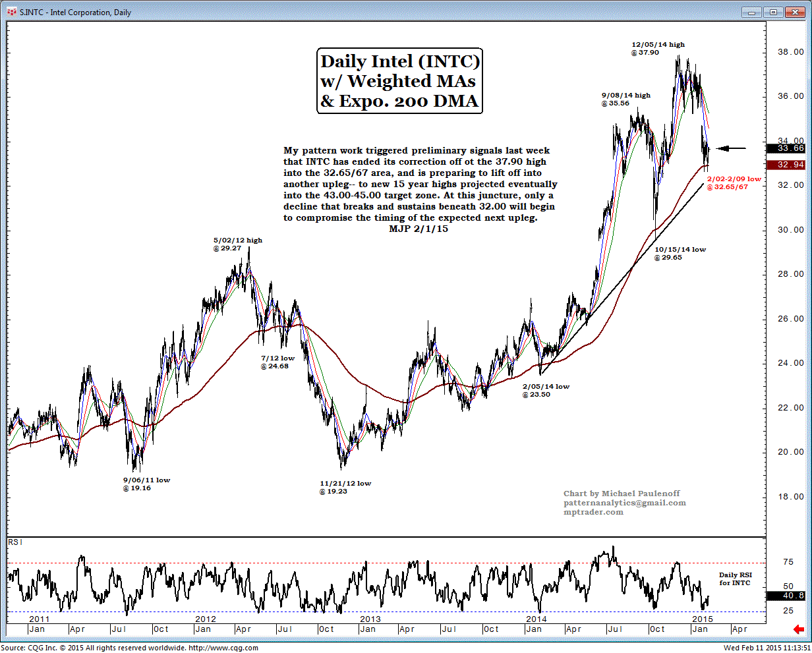The image size is (812, 653).
Task: Maximize the S.INTC chart window
Action: (773, 12)
